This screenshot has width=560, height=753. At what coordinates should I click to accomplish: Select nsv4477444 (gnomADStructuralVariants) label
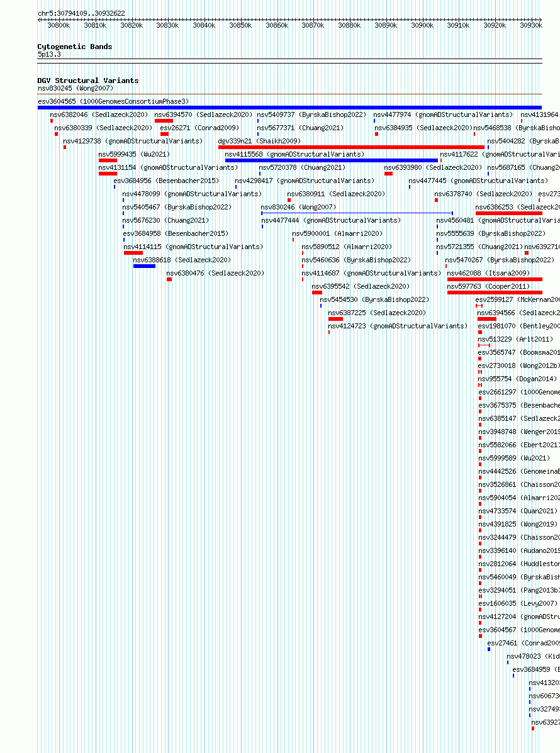(x=331, y=220)
